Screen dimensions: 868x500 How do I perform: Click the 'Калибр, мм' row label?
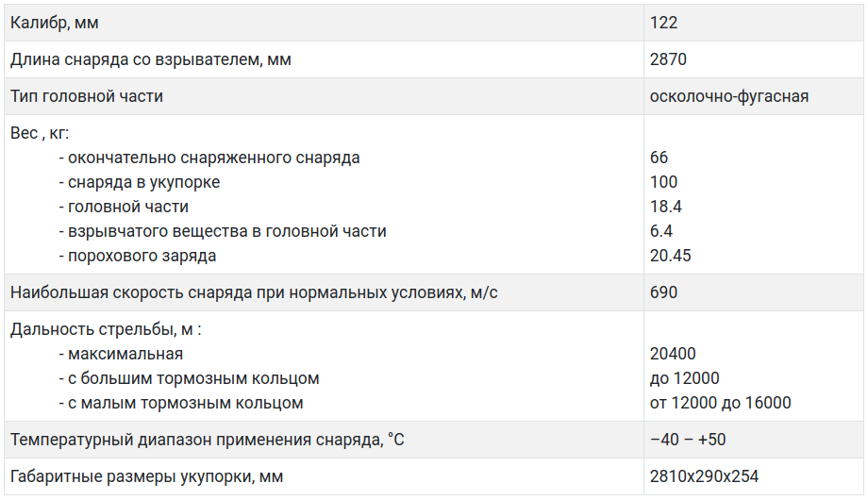point(55,23)
